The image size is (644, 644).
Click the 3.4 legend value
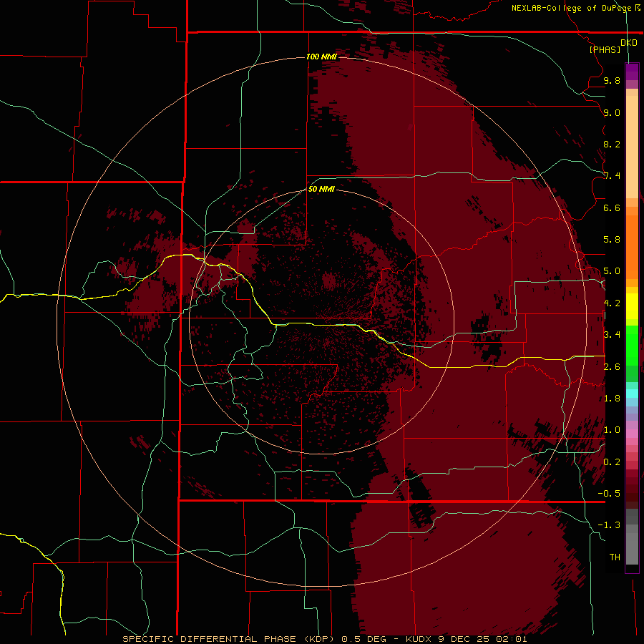[x=612, y=335]
